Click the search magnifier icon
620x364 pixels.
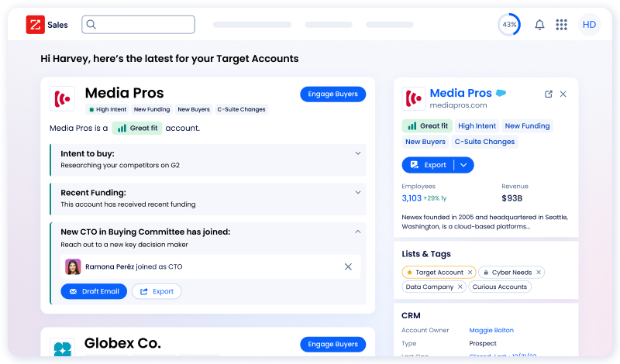point(91,25)
